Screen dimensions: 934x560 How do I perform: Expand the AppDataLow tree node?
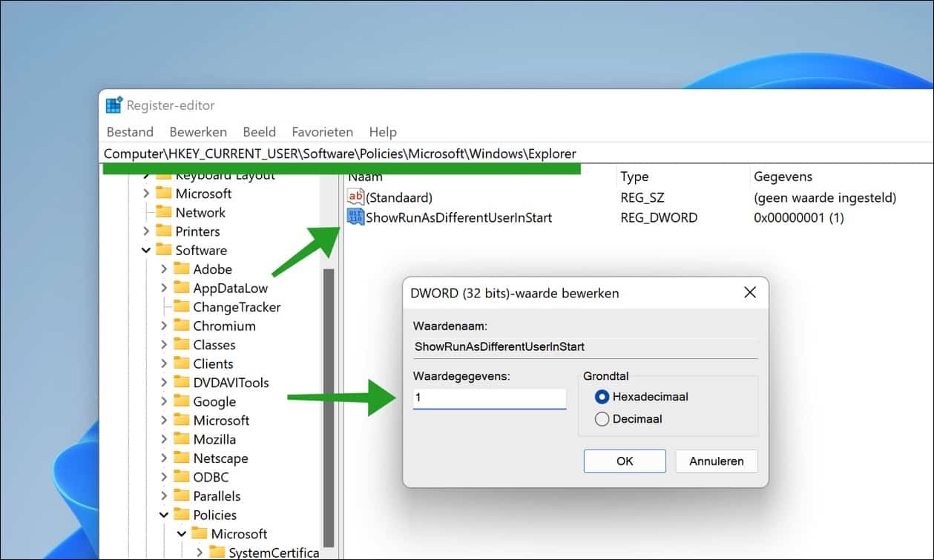[x=164, y=289]
